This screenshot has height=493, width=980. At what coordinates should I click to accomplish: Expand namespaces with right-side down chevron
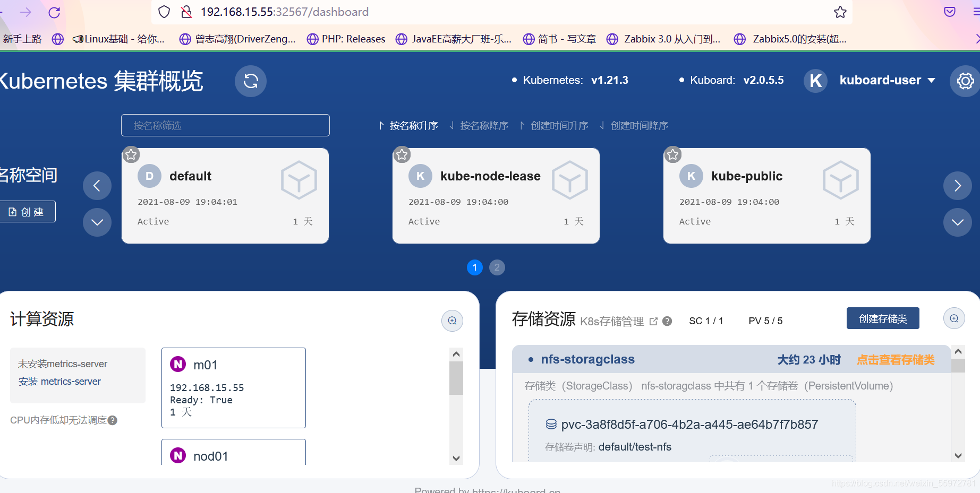coord(958,222)
